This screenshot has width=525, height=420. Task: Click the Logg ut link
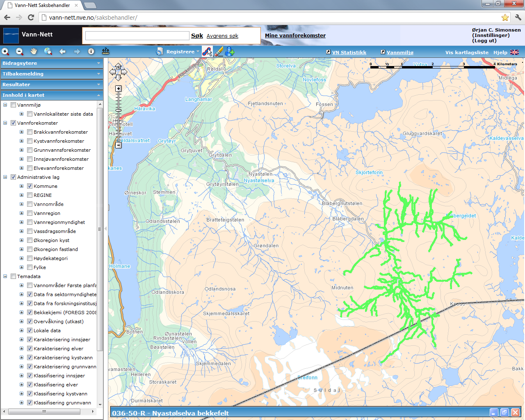[484, 41]
